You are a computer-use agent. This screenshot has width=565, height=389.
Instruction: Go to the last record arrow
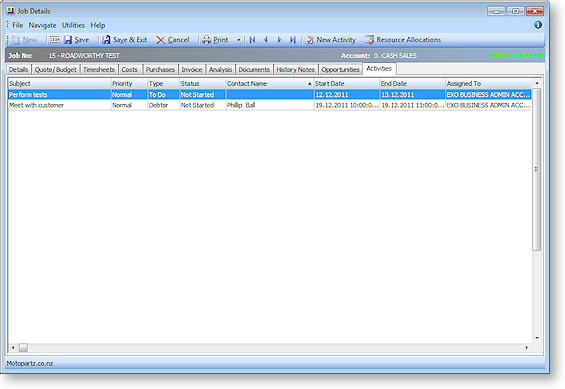tap(293, 40)
